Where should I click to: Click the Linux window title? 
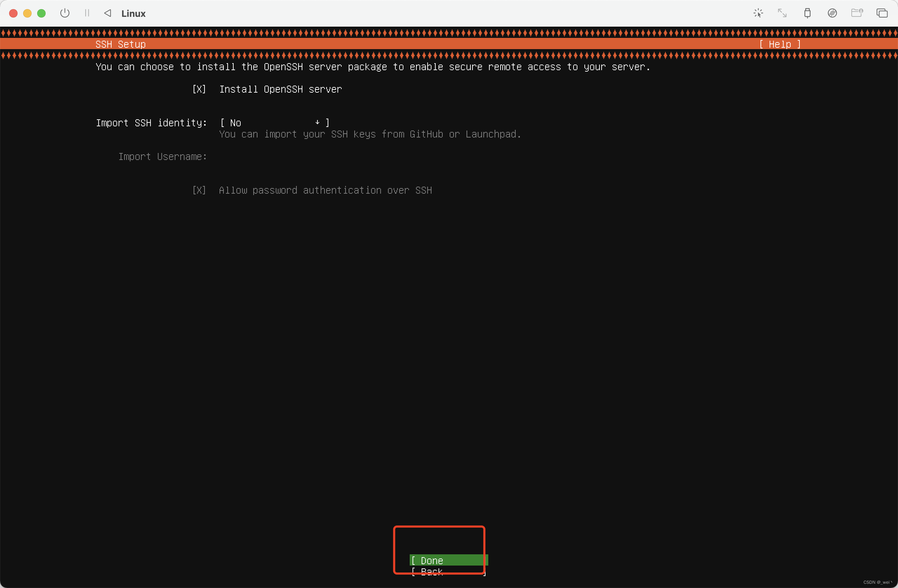pyautogui.click(x=133, y=14)
